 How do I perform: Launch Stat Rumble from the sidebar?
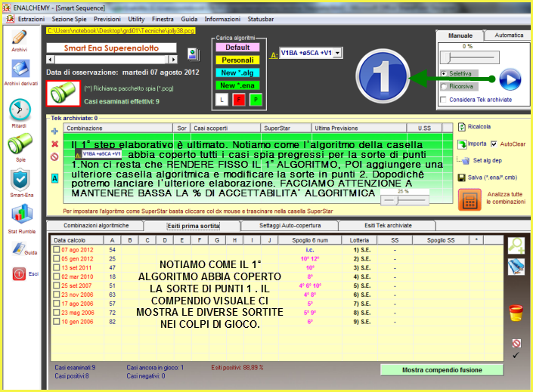click(20, 217)
